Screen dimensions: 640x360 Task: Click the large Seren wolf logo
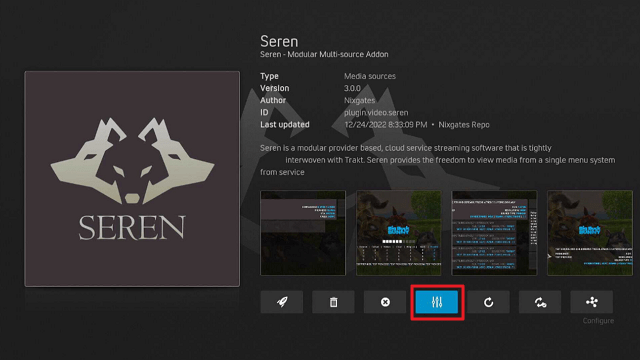tap(132, 179)
